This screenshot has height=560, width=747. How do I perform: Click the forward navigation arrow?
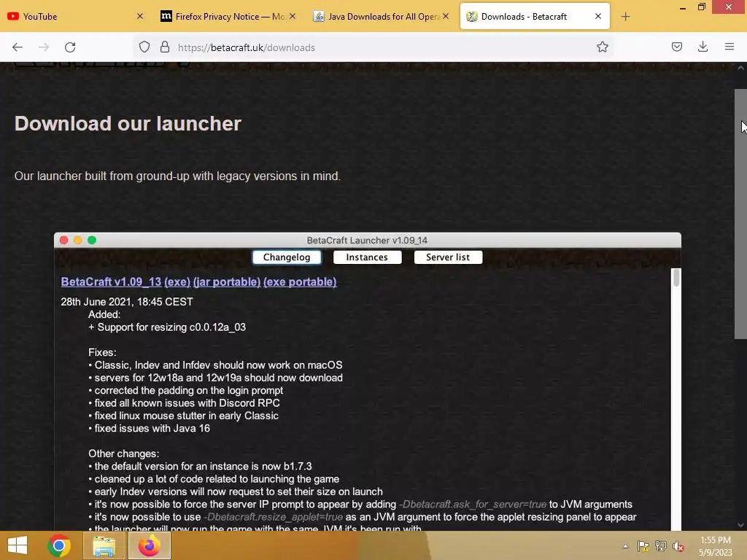coord(44,47)
